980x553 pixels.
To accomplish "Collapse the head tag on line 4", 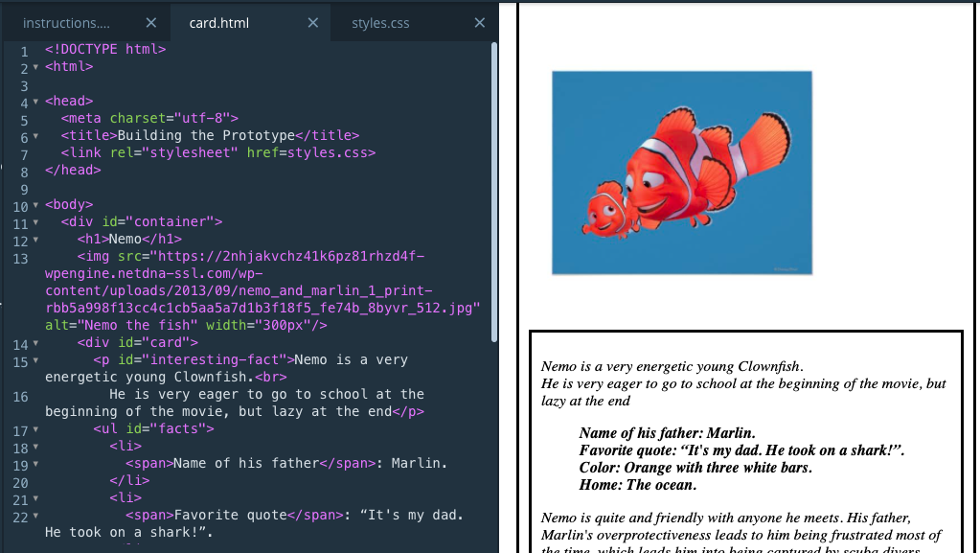I will (x=35, y=102).
